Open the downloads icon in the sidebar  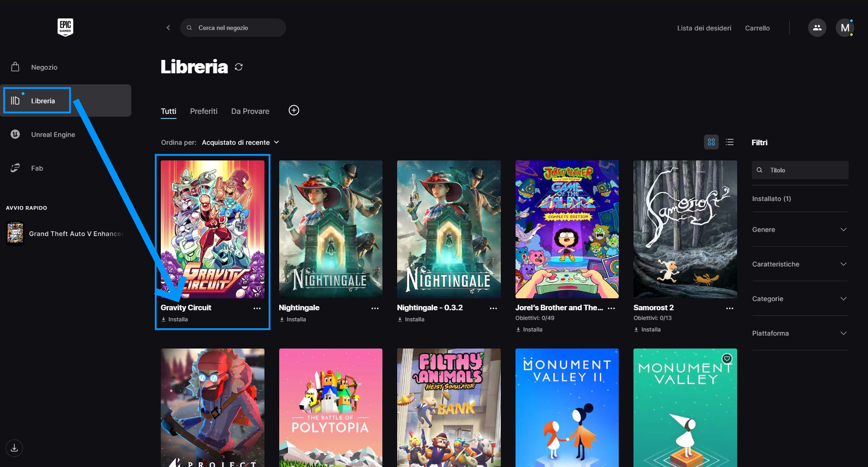click(x=14, y=448)
